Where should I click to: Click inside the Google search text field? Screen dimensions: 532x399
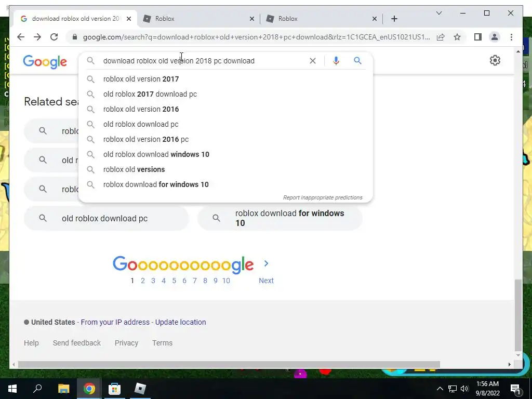pyautogui.click(x=204, y=61)
